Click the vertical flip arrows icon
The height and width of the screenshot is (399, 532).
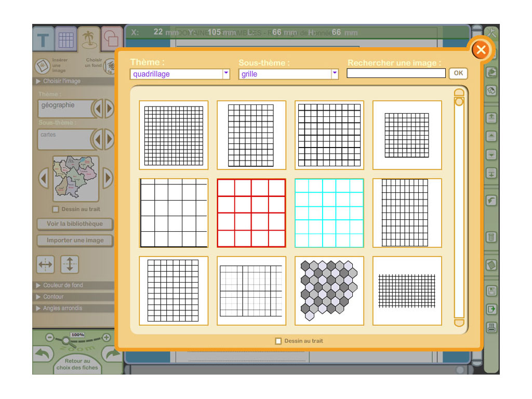(70, 264)
